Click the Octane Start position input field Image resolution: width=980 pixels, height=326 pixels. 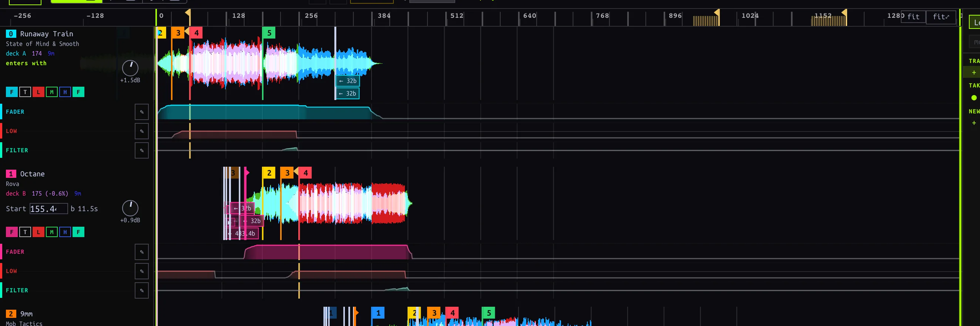[x=49, y=209]
